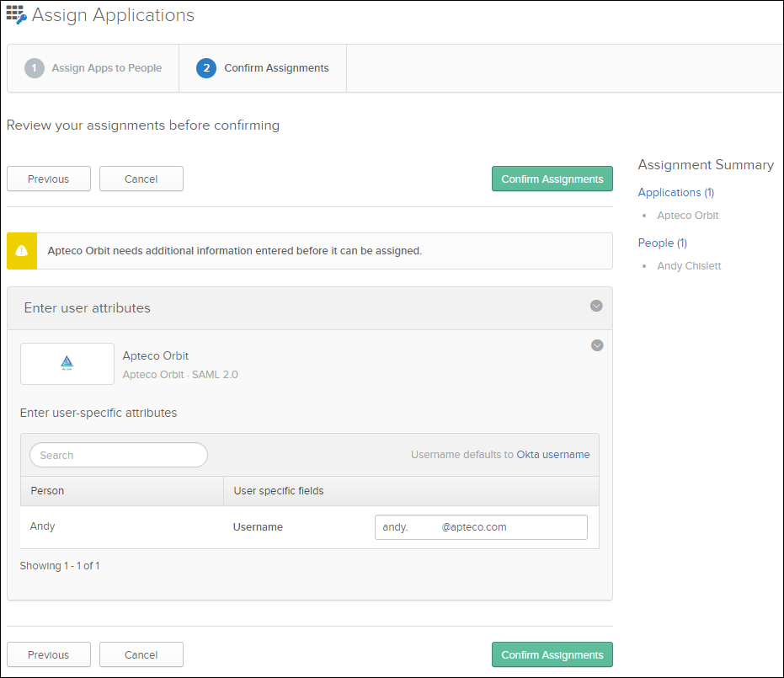Click the Review your assignments before confirming text
This screenshot has height=678, width=784.
(143, 125)
